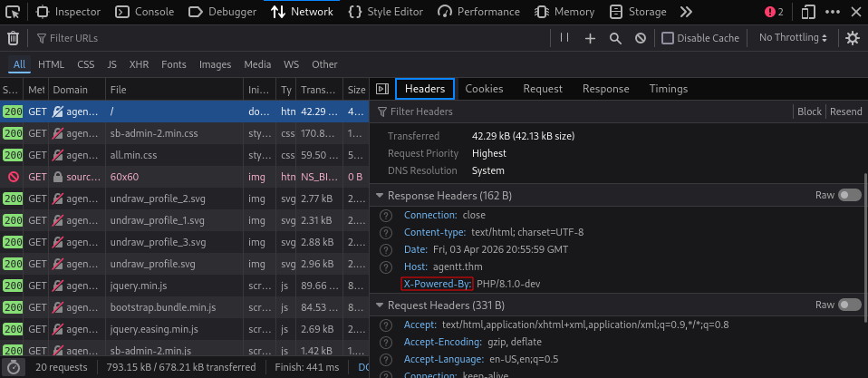Screen dimensions: 868x378
Task: Toggle Raw switch for Request Headers
Action: 849,305
